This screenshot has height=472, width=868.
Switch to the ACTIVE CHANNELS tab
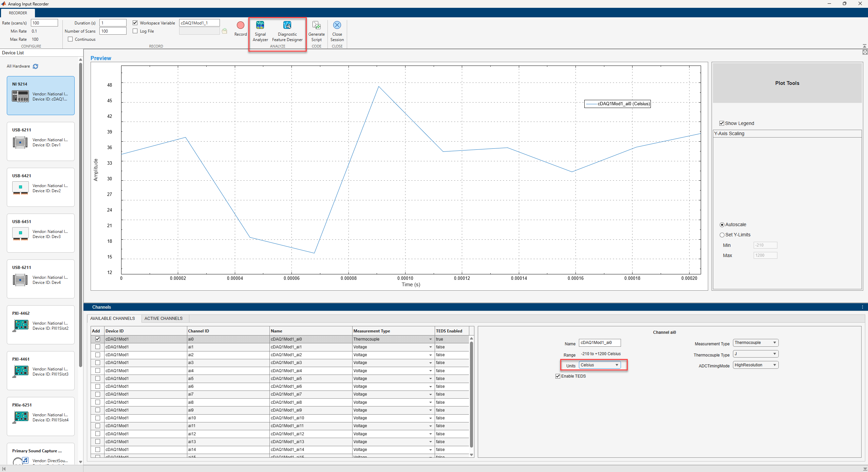pos(164,319)
